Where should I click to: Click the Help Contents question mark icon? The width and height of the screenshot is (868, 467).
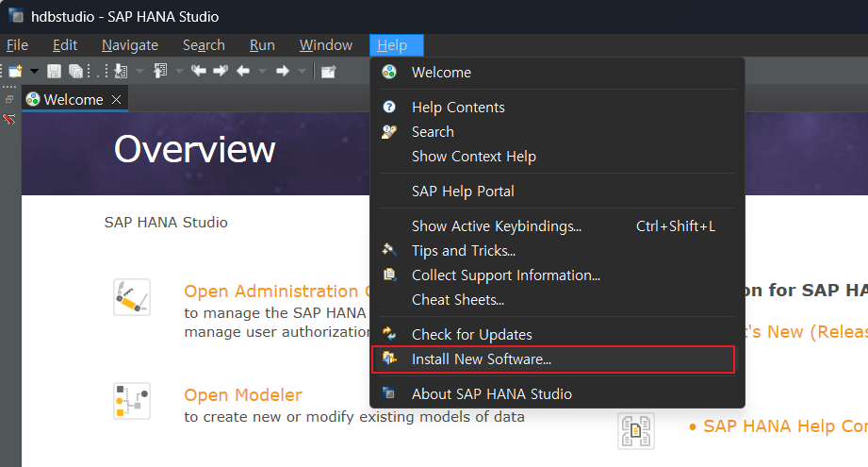coord(389,107)
